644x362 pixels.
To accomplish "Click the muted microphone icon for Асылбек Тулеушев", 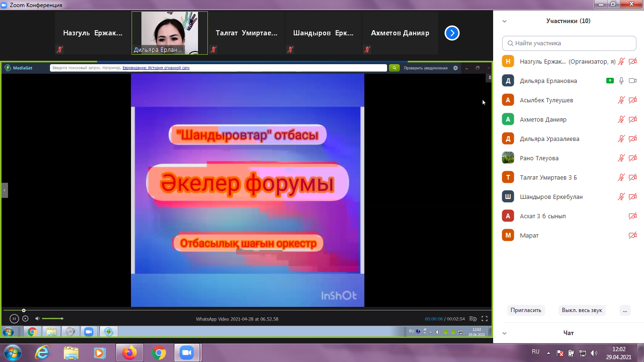I will (621, 100).
